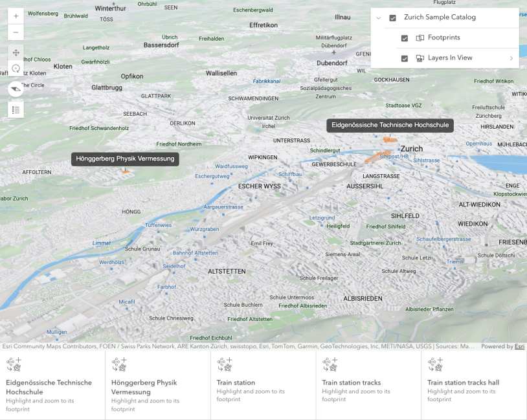The width and height of the screenshot is (527, 420).
Task: Click the Footprints layer type icon
Action: pyautogui.click(x=420, y=38)
